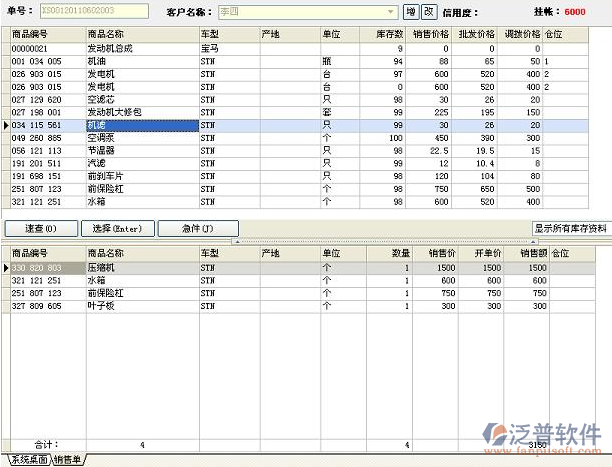Click the splitter handle between the tables
The height and width of the screenshot is (467, 612).
click(306, 241)
